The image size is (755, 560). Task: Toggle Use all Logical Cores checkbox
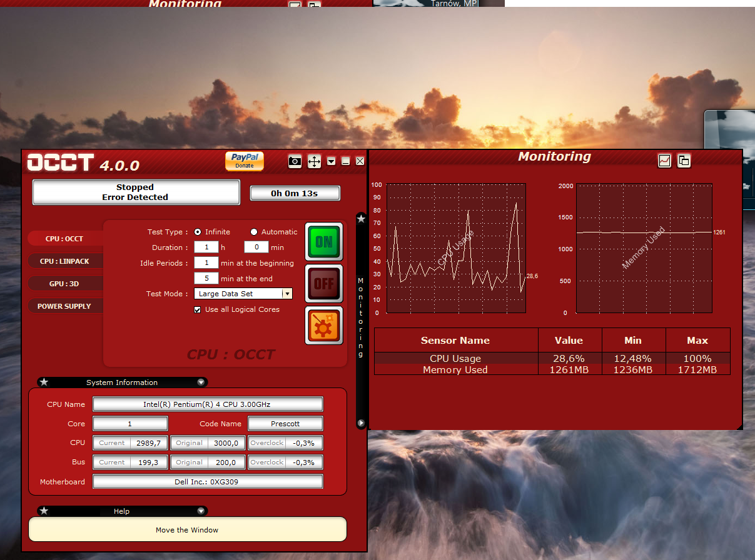click(198, 310)
